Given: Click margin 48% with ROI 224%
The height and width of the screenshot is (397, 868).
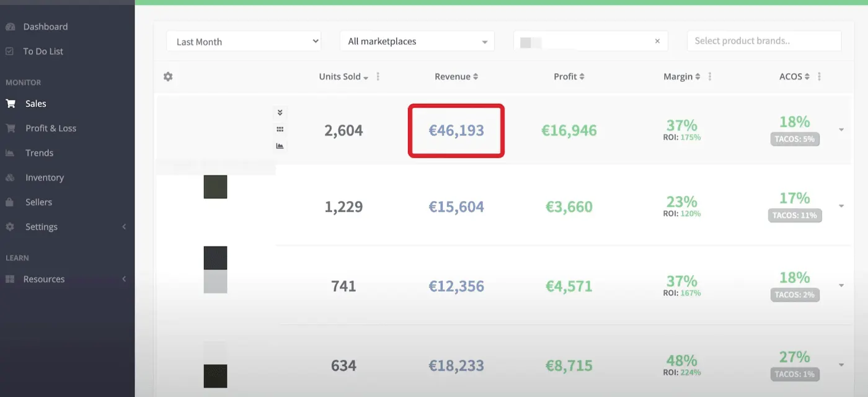Looking at the screenshot, I should pos(682,365).
